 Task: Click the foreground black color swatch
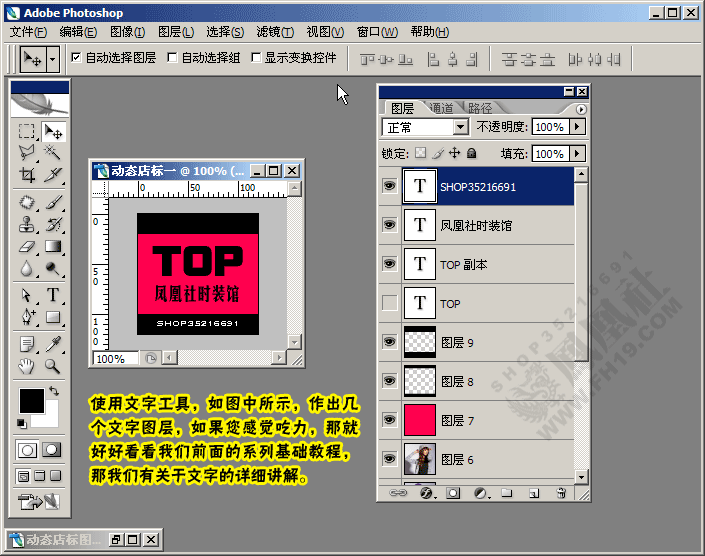[31, 401]
